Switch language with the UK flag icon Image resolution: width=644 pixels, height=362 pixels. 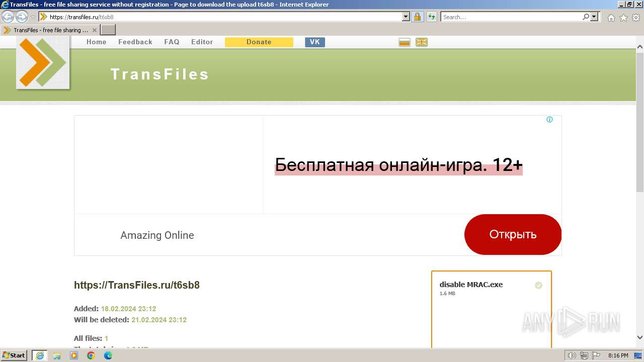(x=422, y=42)
